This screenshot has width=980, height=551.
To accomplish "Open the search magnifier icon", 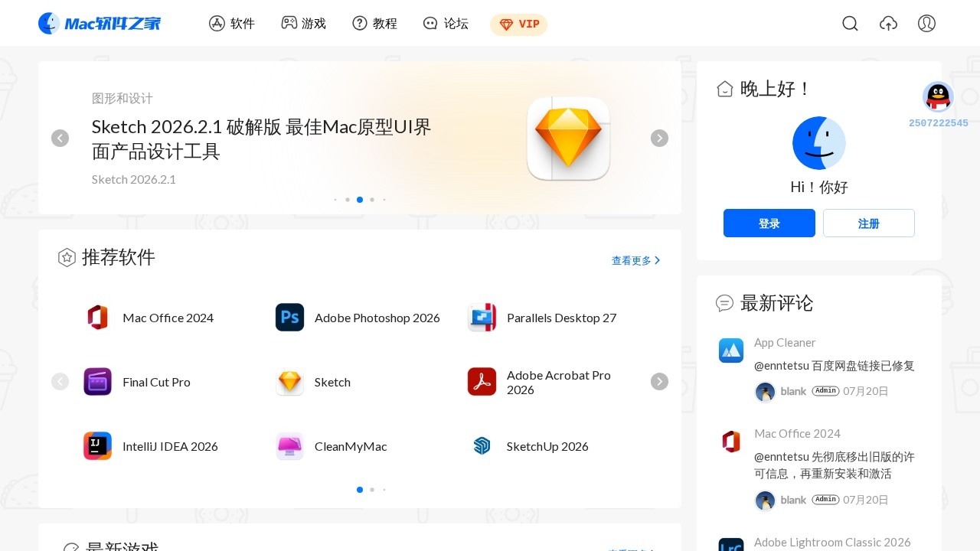I will tap(850, 24).
